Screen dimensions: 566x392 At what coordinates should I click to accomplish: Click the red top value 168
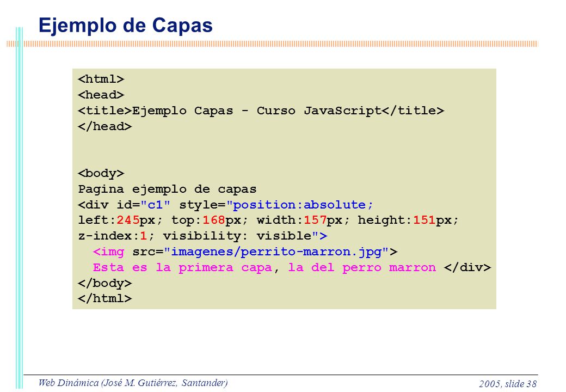point(214,220)
